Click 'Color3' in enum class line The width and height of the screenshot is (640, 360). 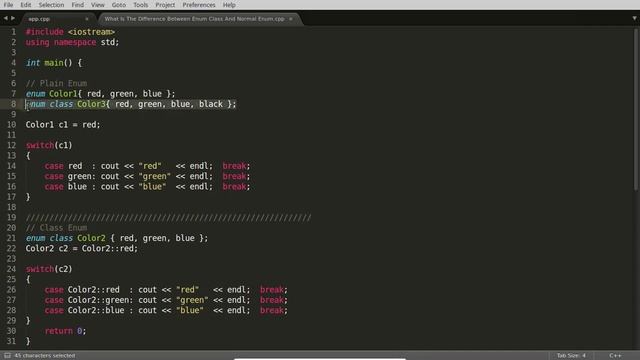click(x=91, y=104)
